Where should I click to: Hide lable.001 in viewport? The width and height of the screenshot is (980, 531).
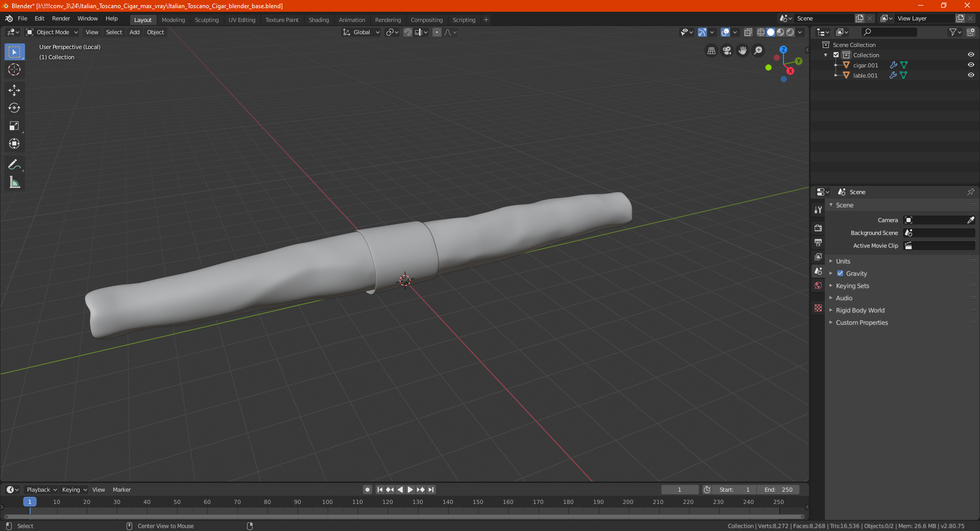tap(971, 75)
